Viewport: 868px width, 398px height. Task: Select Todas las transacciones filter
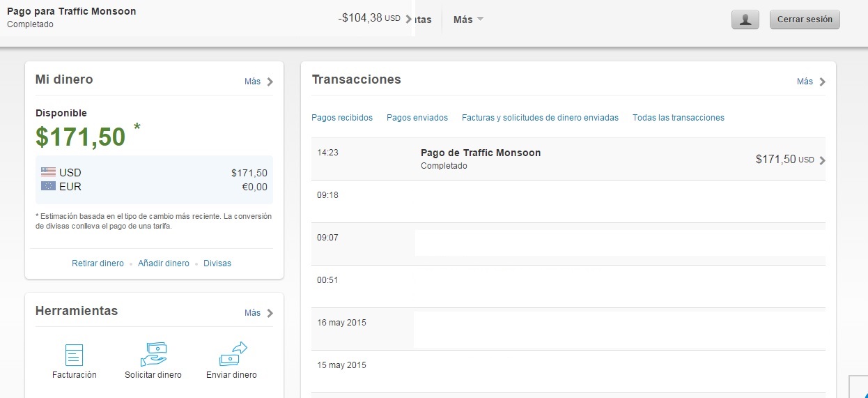(679, 118)
